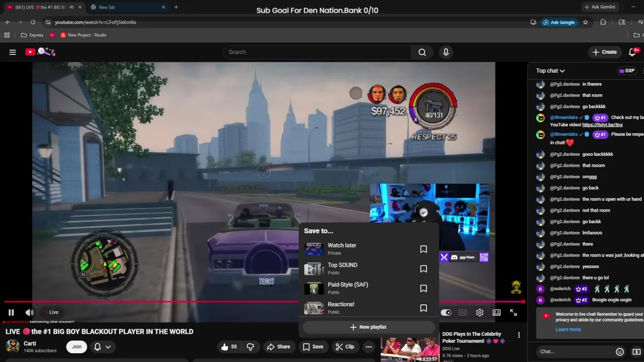644x362 pixels.
Task: Click the Chat message input field
Action: point(574,351)
